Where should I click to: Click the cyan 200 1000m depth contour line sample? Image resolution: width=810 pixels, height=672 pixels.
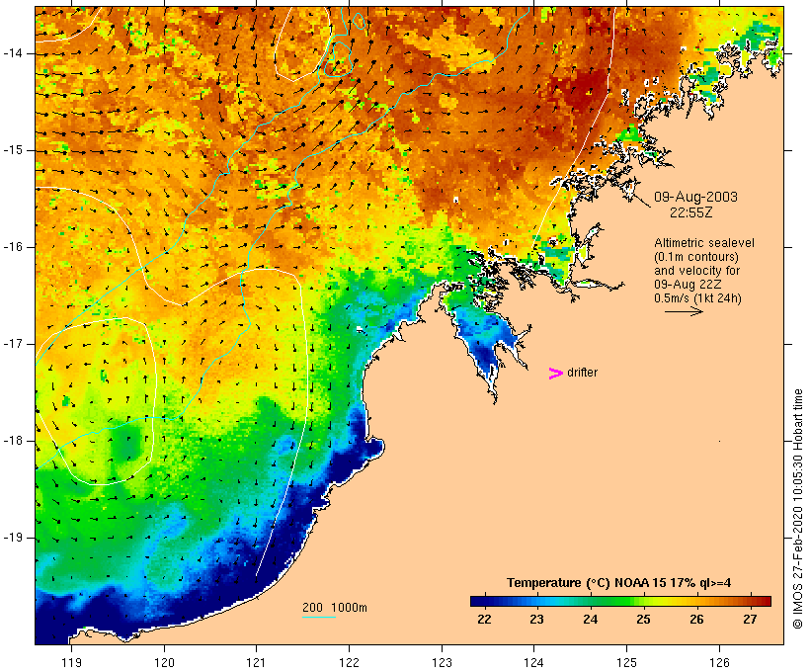319,617
